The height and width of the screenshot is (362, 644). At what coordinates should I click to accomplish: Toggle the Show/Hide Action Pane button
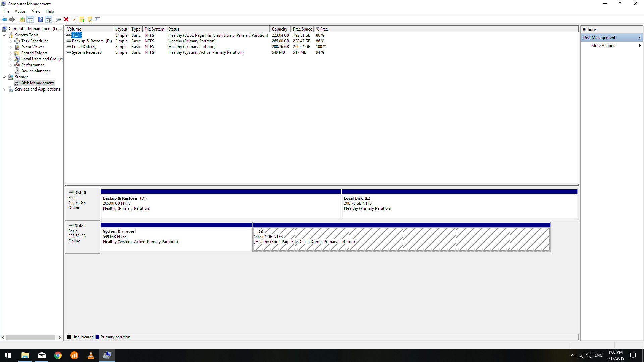pos(49,19)
